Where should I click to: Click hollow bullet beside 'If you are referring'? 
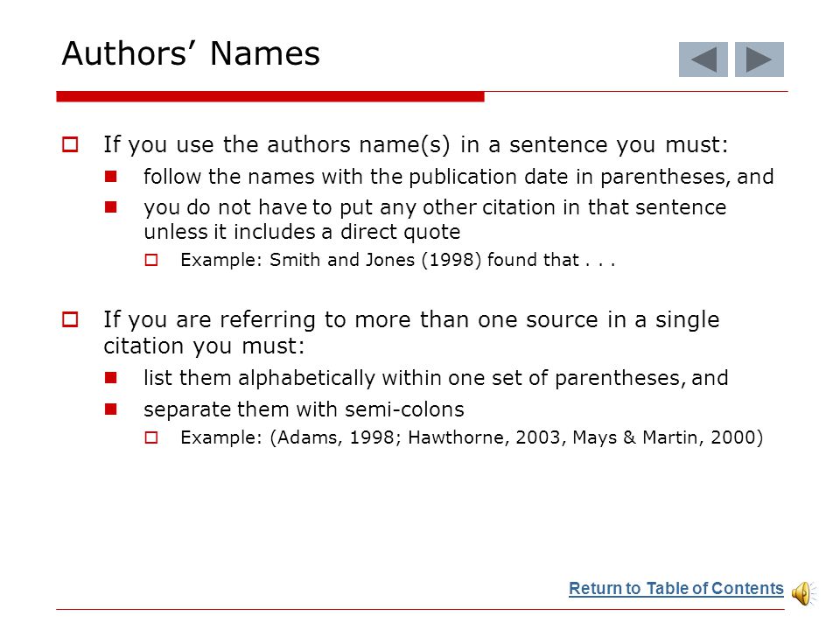pyautogui.click(x=70, y=320)
